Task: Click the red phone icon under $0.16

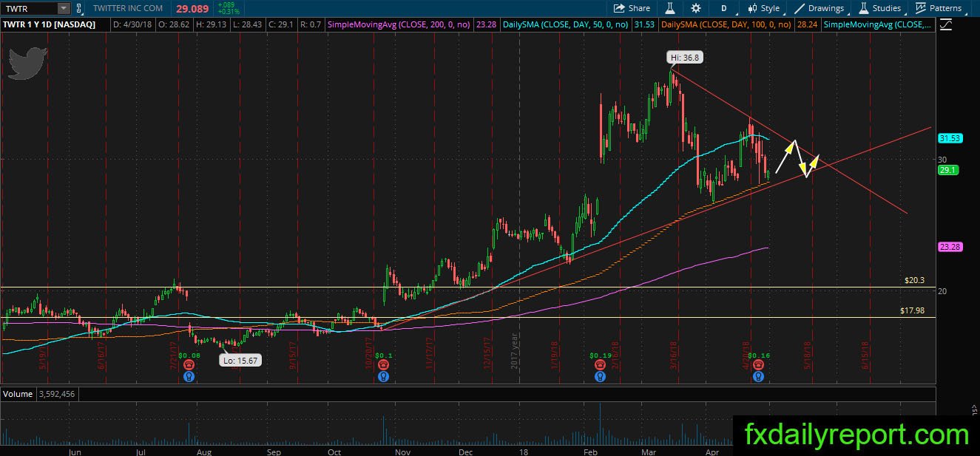Action: (x=757, y=365)
